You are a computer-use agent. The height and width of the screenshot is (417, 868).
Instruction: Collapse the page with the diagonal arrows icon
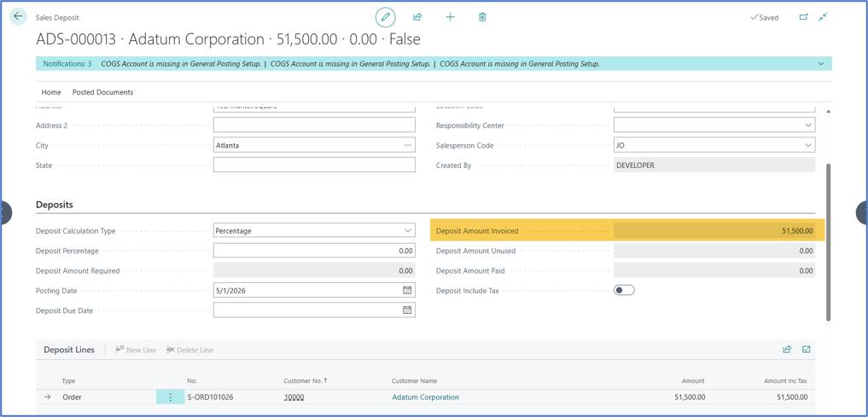[823, 17]
